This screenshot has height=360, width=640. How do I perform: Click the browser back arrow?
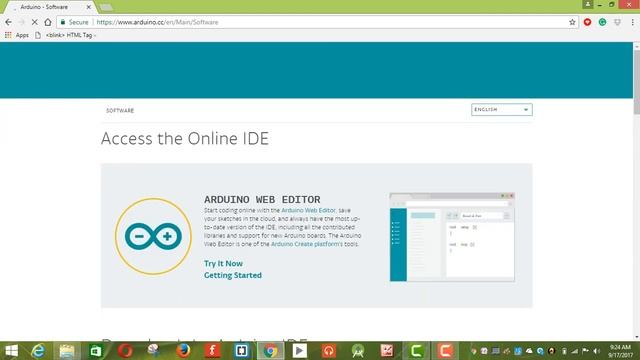[9, 22]
